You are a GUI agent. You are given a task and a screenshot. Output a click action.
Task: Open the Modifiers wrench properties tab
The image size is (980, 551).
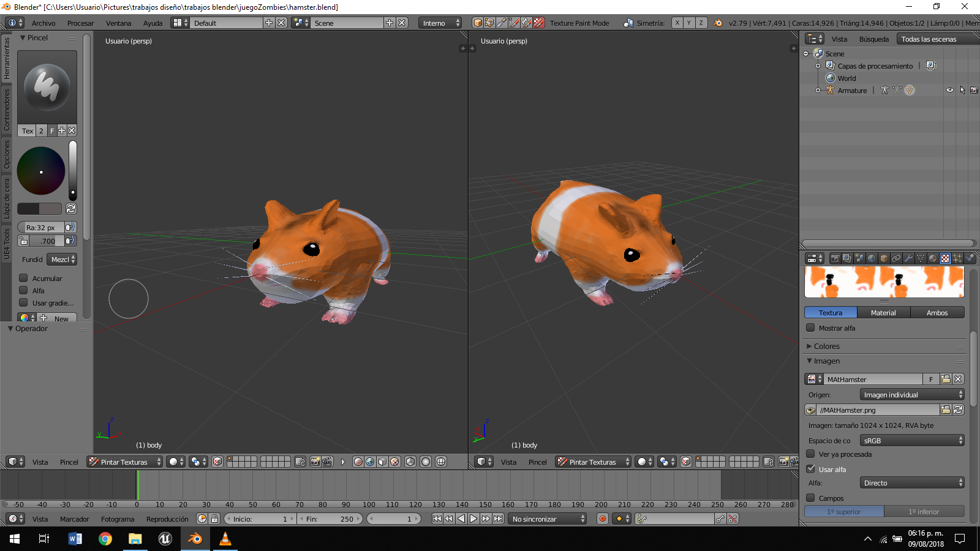tap(908, 258)
